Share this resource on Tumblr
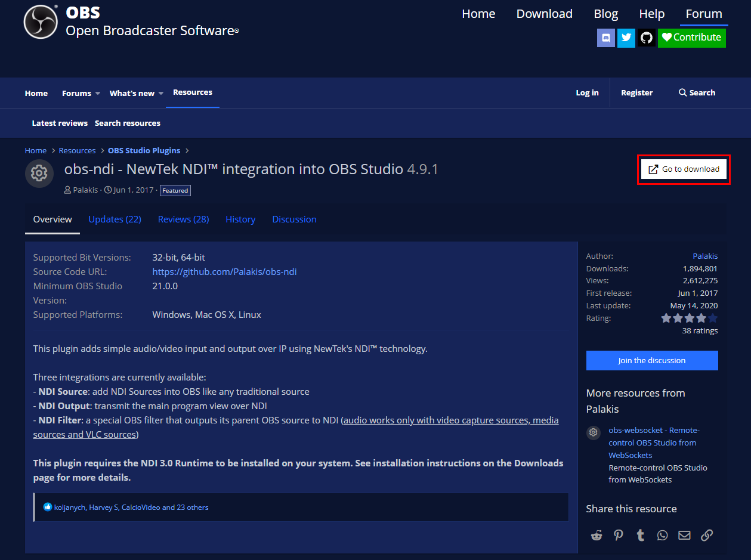 click(641, 535)
